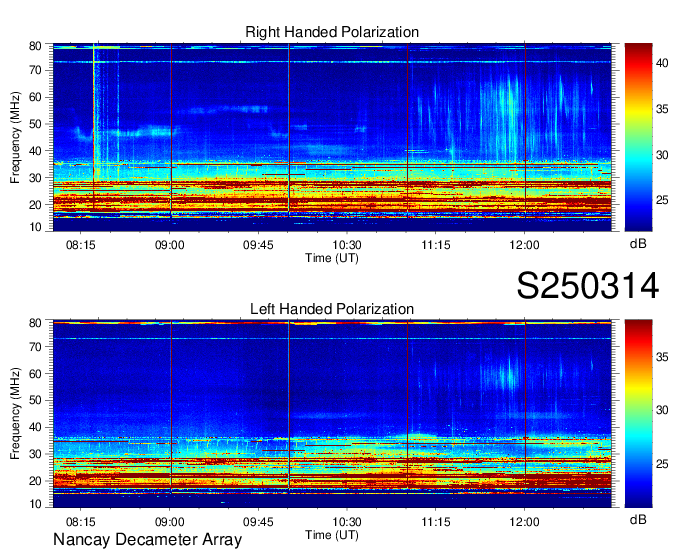Click the 10:30 tick under Right Handed plot
The width and height of the screenshot is (680, 552).
[x=347, y=245]
